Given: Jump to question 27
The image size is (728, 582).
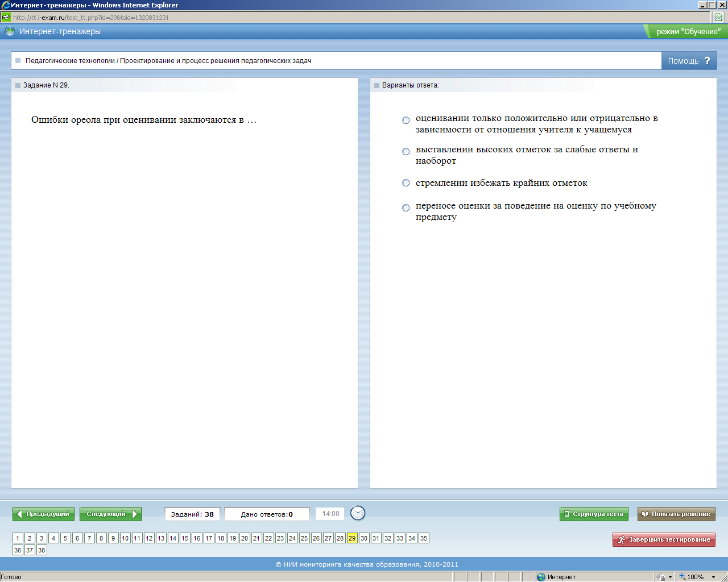Looking at the screenshot, I should 328,538.
